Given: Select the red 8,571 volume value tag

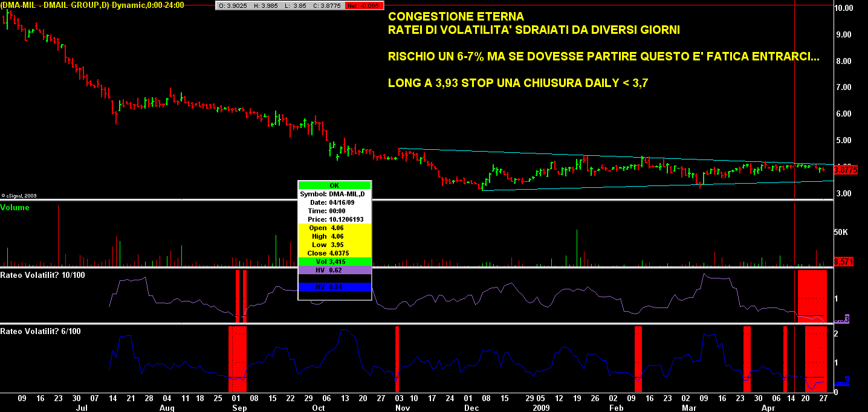Looking at the screenshot, I should point(843,262).
